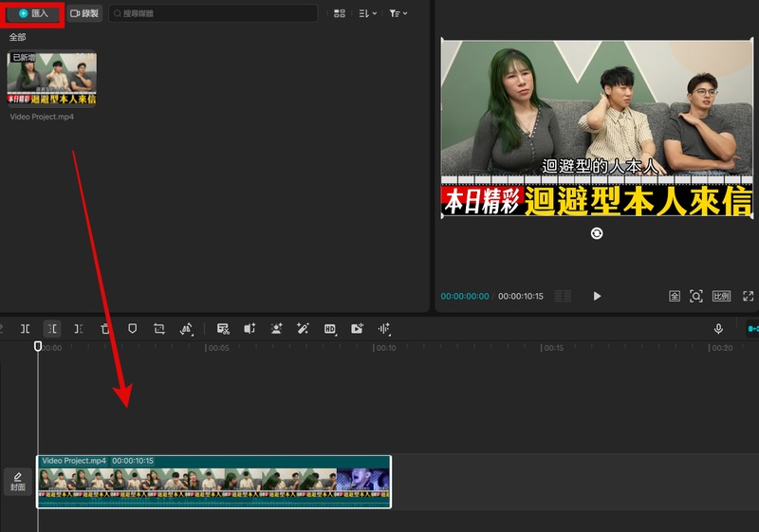
Task: Click the rotate handle below preview
Action: [x=597, y=233]
